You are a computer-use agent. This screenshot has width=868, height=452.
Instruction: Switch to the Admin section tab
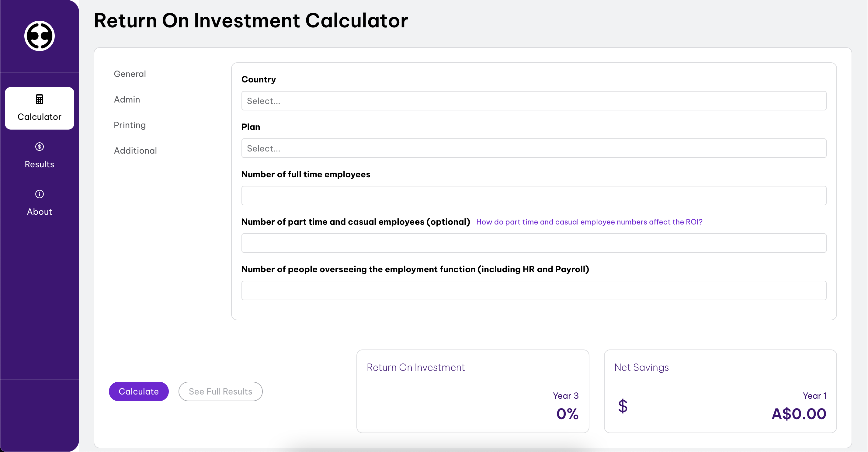coord(127,99)
